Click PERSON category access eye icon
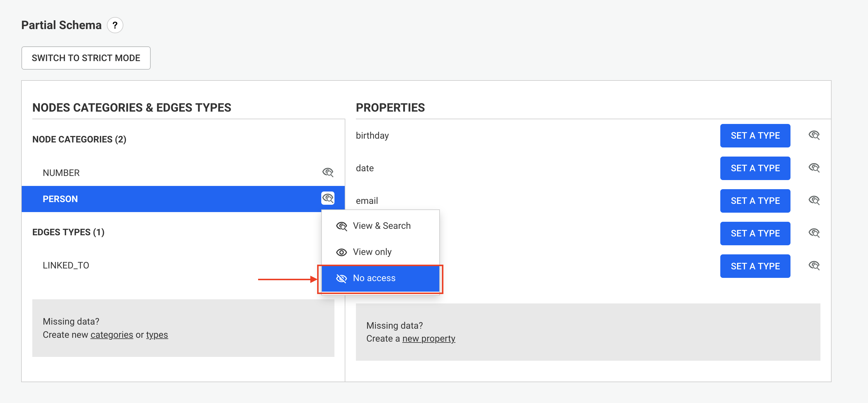The image size is (868, 403). (327, 199)
